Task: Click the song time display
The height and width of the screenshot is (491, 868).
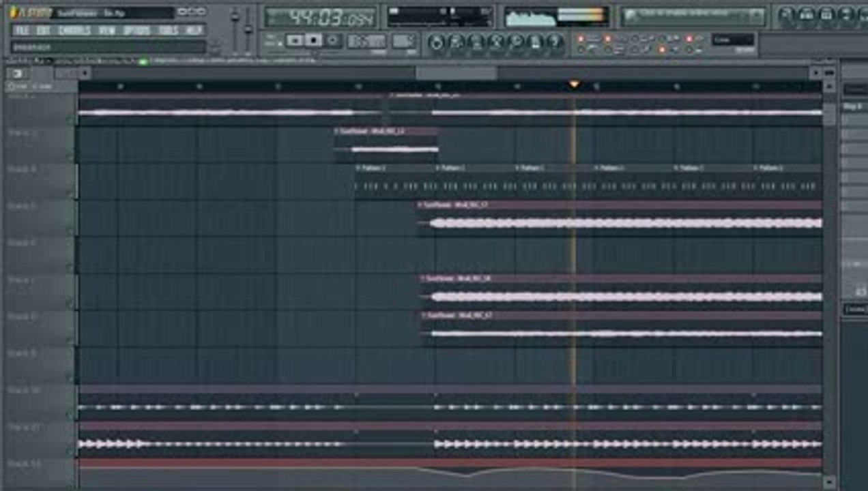Action: coord(321,17)
